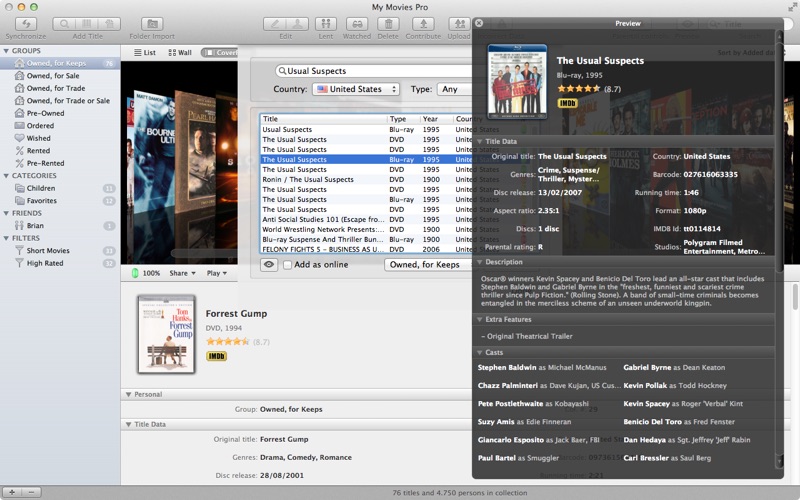The height and width of the screenshot is (500, 800).
Task: Collapse the CATEGORIES sidebar section
Action: point(6,176)
